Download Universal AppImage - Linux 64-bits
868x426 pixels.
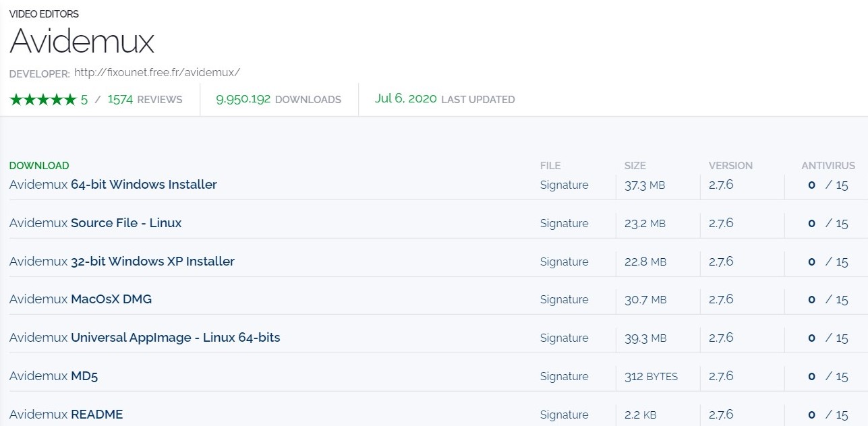pos(145,338)
